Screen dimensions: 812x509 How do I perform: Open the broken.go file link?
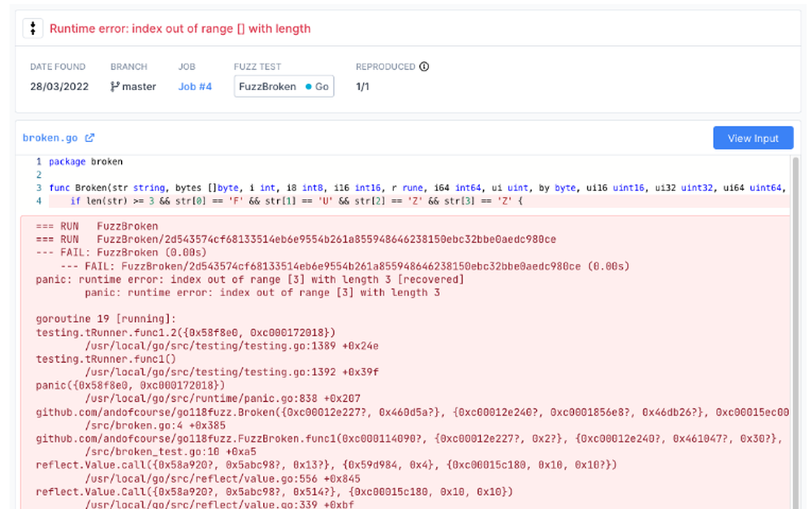pyautogui.click(x=50, y=138)
